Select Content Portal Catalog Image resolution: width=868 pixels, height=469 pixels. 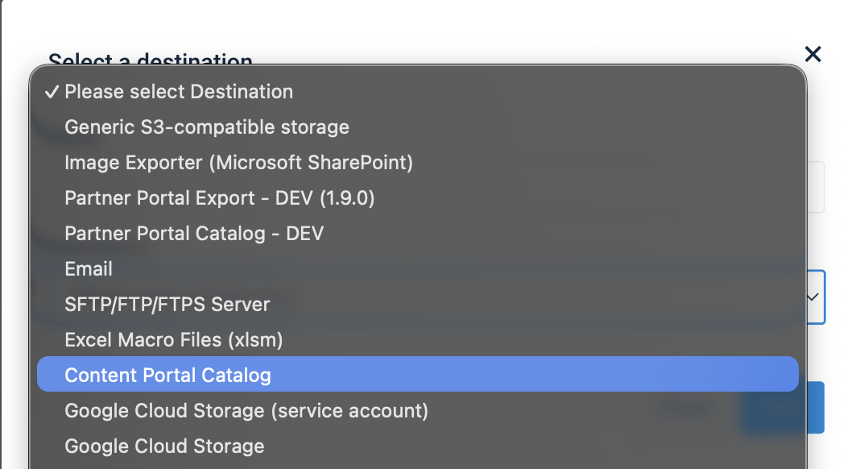pos(417,375)
